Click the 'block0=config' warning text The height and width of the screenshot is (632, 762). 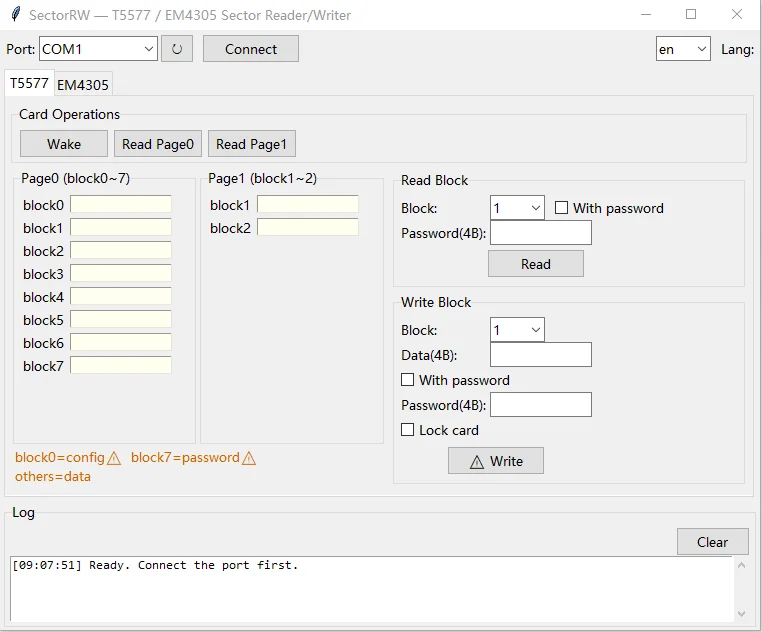coord(60,457)
